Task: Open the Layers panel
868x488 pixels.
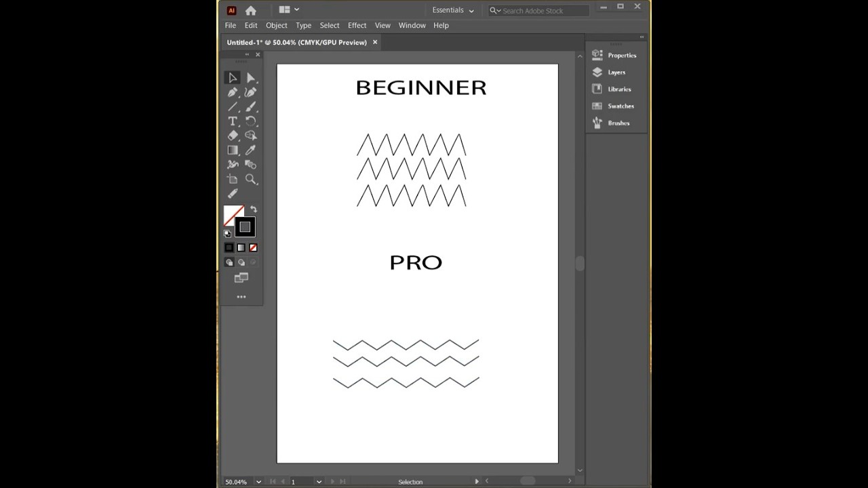Action: coord(609,73)
